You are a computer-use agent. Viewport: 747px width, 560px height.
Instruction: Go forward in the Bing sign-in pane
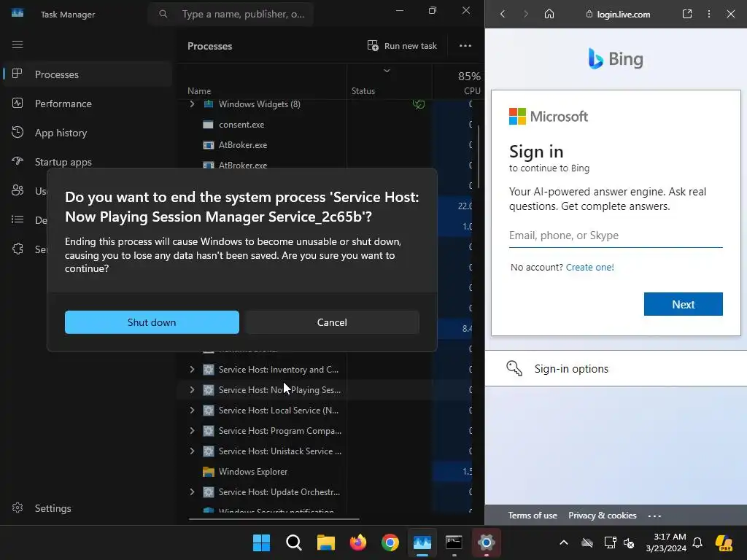pyautogui.click(x=525, y=14)
